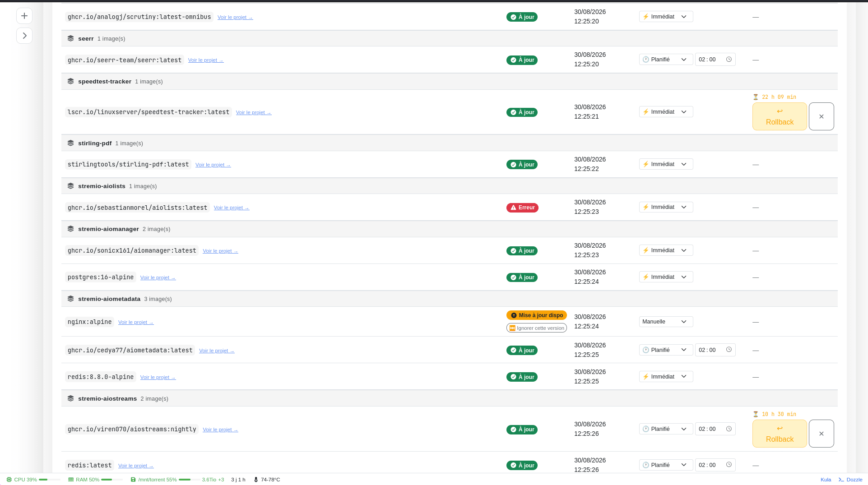
Task: Click the 02:00 time field for aiostreams:nightly
Action: coord(715,429)
